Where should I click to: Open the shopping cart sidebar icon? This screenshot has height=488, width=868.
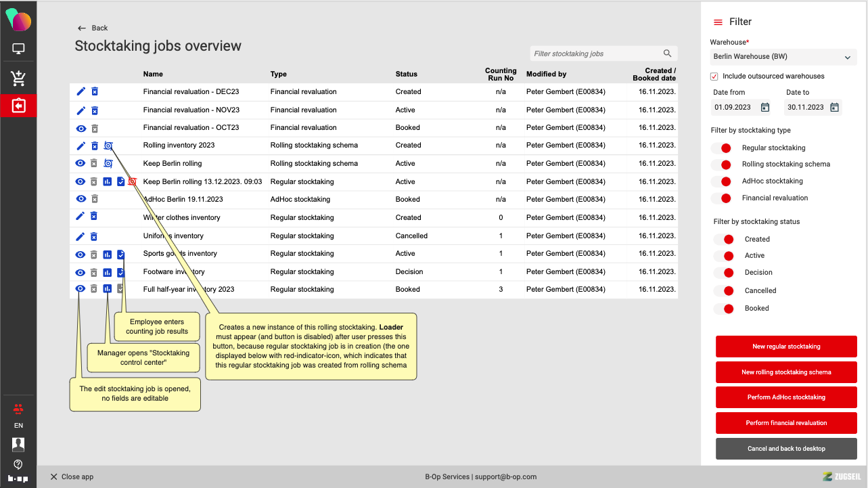[18, 79]
